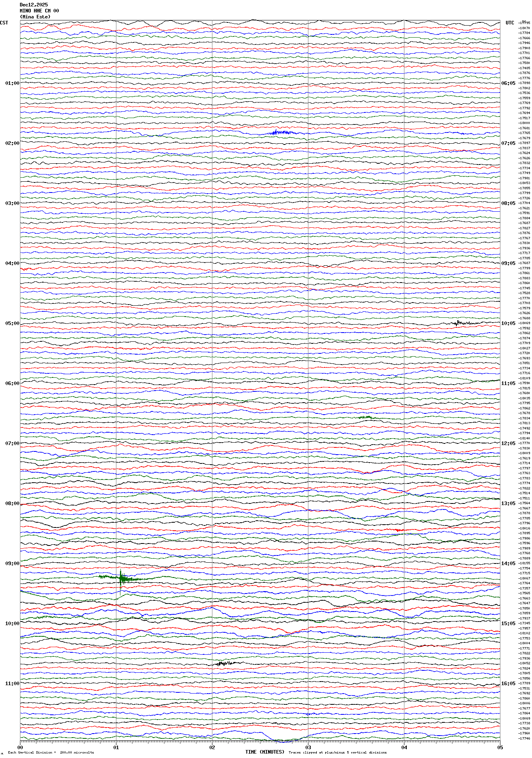Viewport: 532px width, 758px height.
Task: Select the 06:05 UTC time marker
Action: [508, 83]
